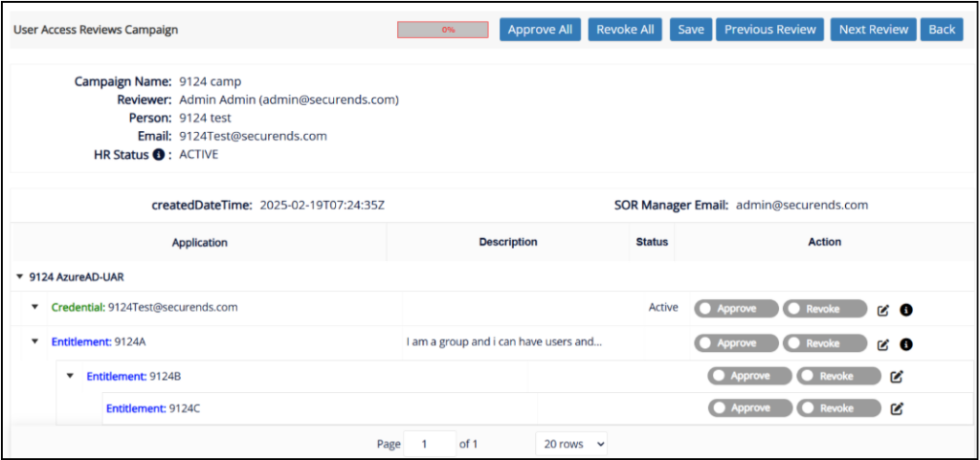Click the SOR Manager Email value
The width and height of the screenshot is (980, 460).
point(802,205)
